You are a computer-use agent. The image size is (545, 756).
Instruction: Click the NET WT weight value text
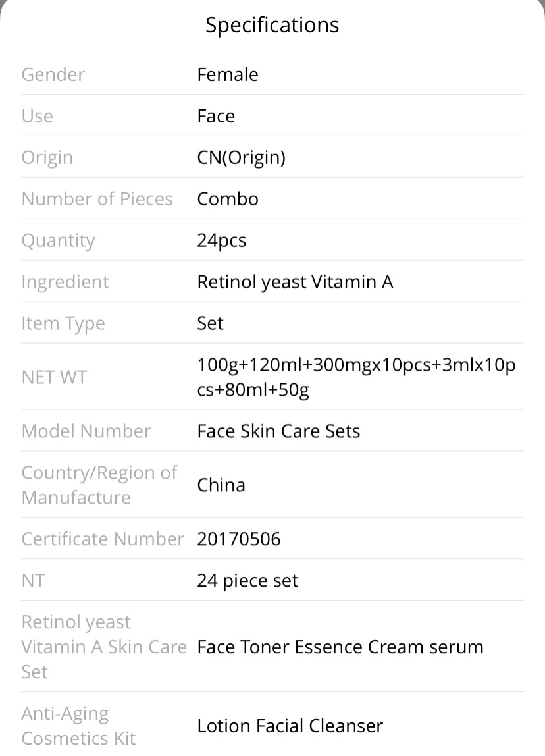pos(356,377)
